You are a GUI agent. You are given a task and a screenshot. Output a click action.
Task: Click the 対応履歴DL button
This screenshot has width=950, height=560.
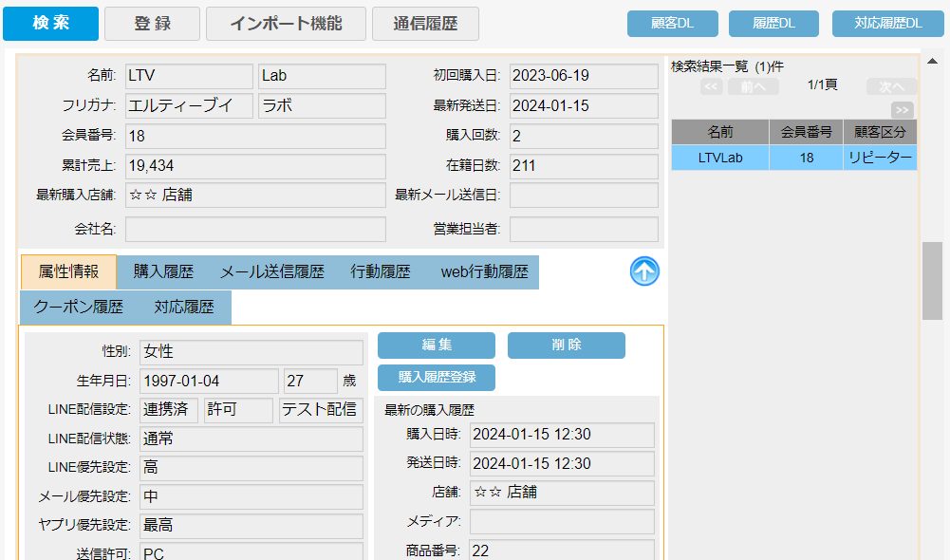tap(887, 24)
